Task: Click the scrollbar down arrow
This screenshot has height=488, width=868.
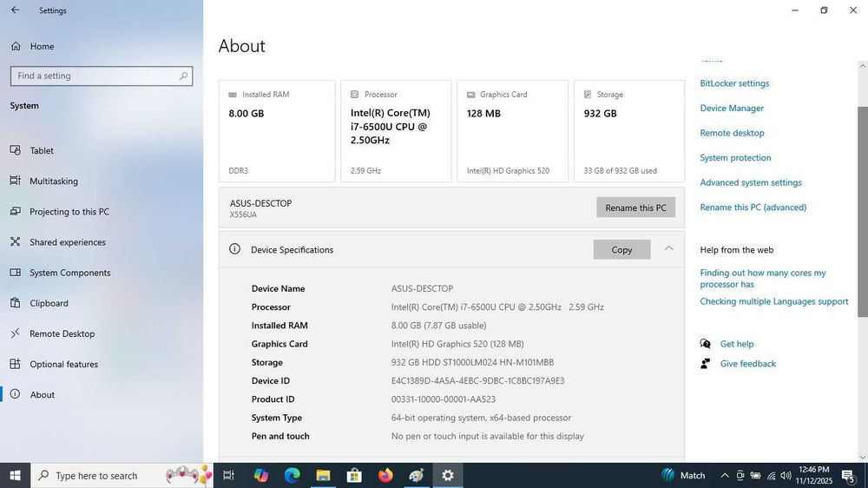Action: [x=863, y=458]
